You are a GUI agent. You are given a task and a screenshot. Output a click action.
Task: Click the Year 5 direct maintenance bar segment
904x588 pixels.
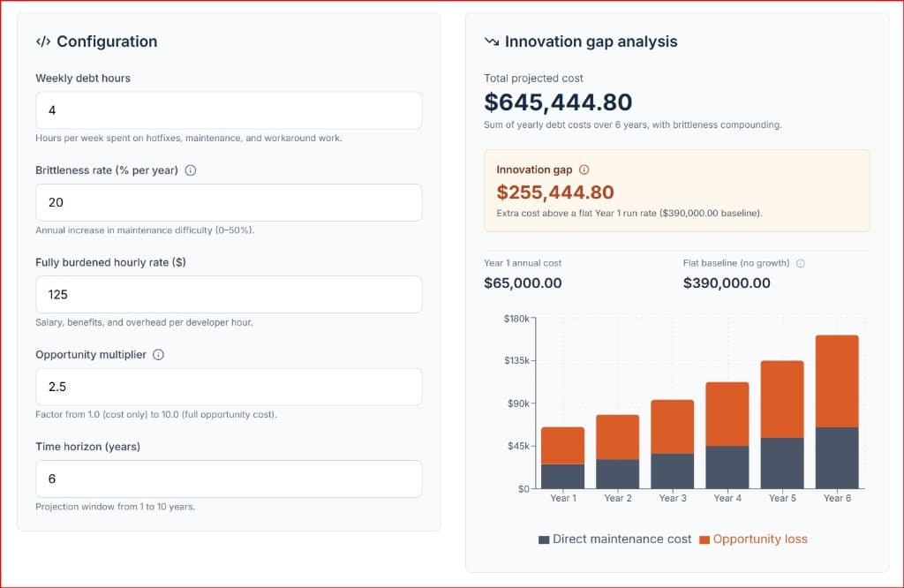coord(782,464)
